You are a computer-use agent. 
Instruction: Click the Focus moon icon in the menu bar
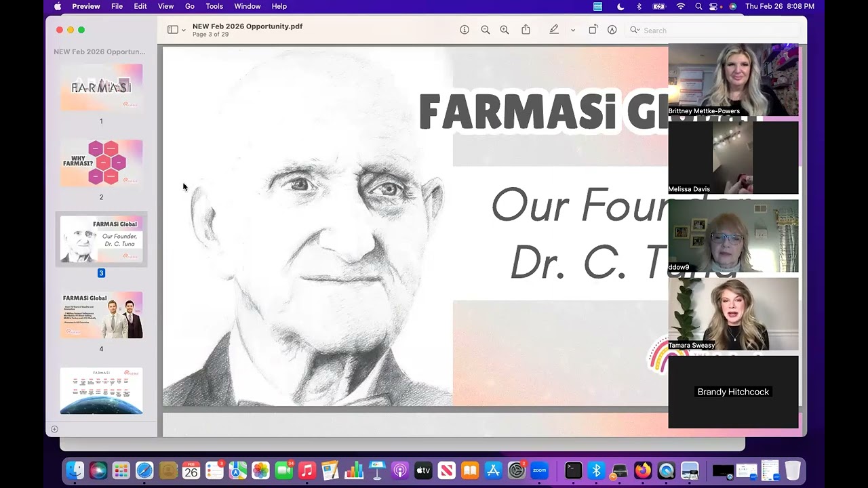(x=620, y=6)
